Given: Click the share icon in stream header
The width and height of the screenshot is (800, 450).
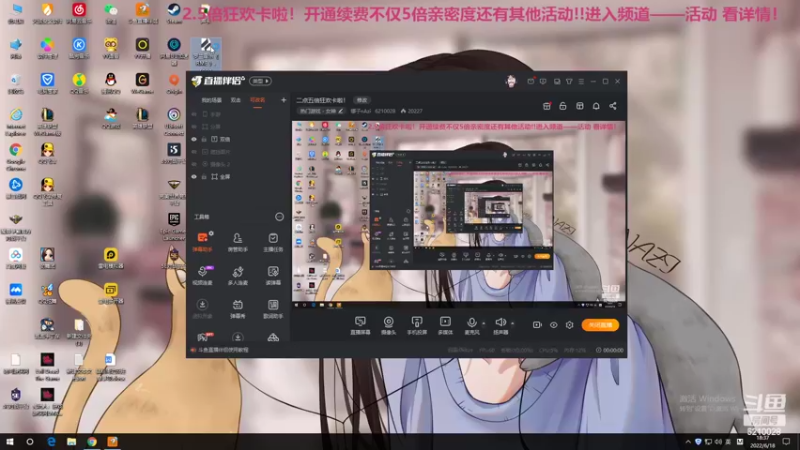Looking at the screenshot, I should [613, 106].
